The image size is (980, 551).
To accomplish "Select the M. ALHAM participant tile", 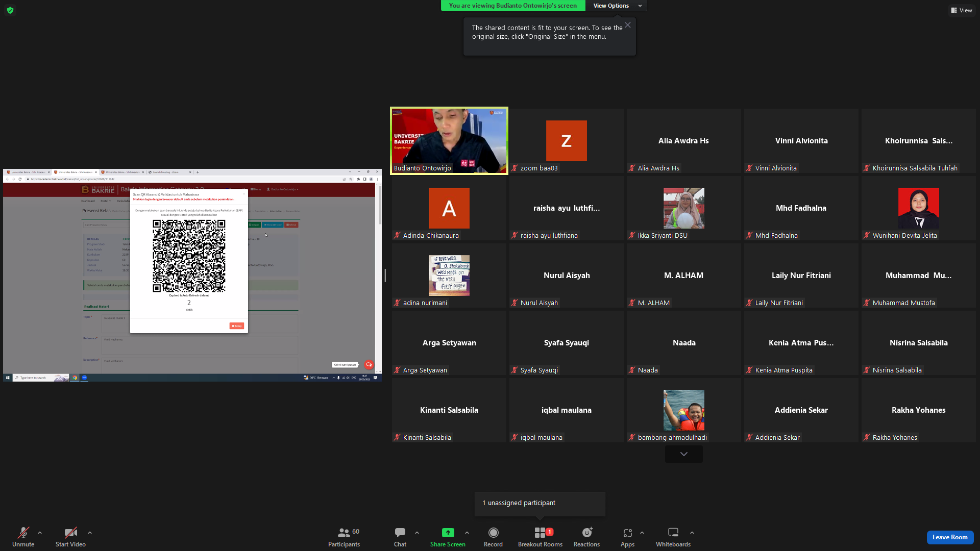I will coord(684,275).
